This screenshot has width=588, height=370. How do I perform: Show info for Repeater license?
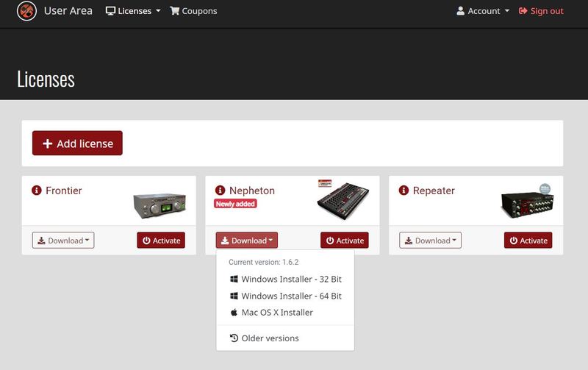[404, 191]
